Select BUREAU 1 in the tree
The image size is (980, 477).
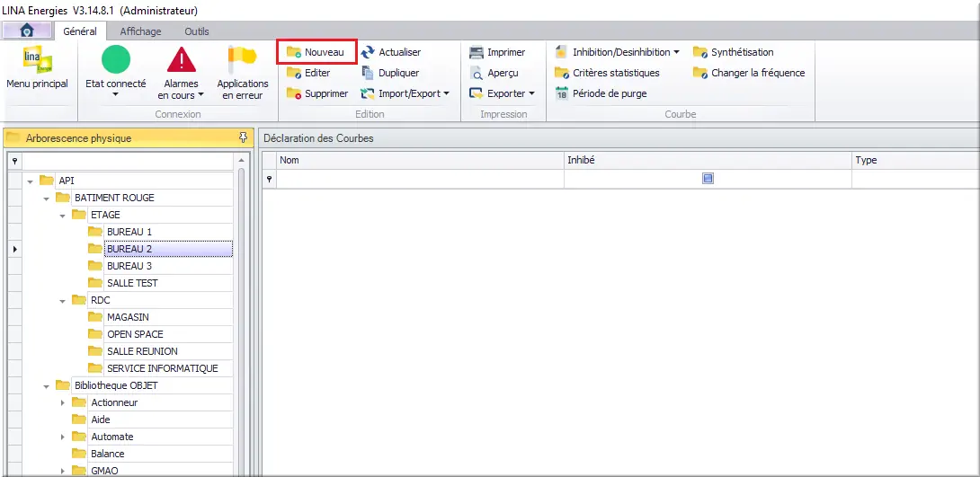pyautogui.click(x=129, y=232)
